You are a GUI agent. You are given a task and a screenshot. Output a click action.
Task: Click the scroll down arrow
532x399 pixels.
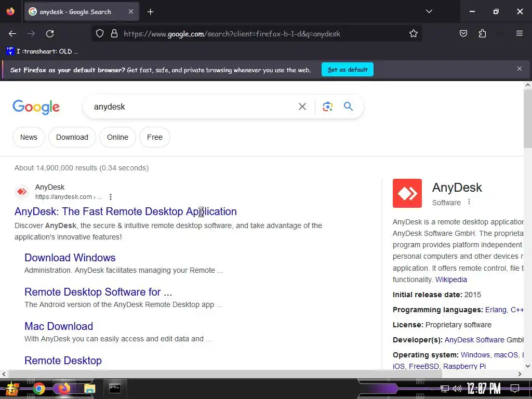coord(528,366)
